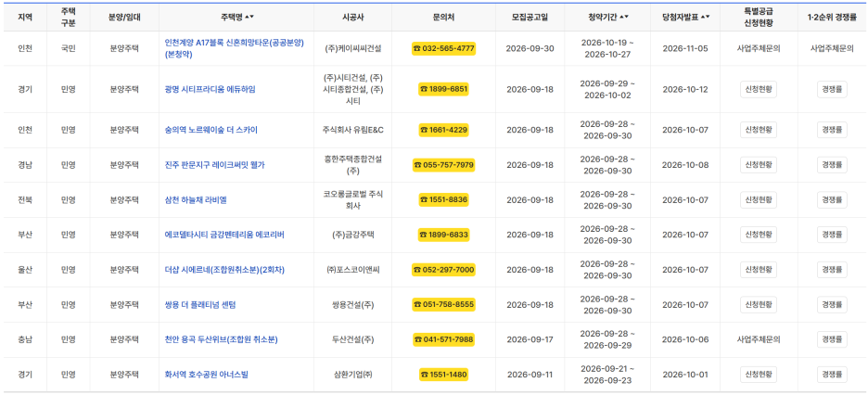Click the 전북 region cell

pyautogui.click(x=24, y=199)
